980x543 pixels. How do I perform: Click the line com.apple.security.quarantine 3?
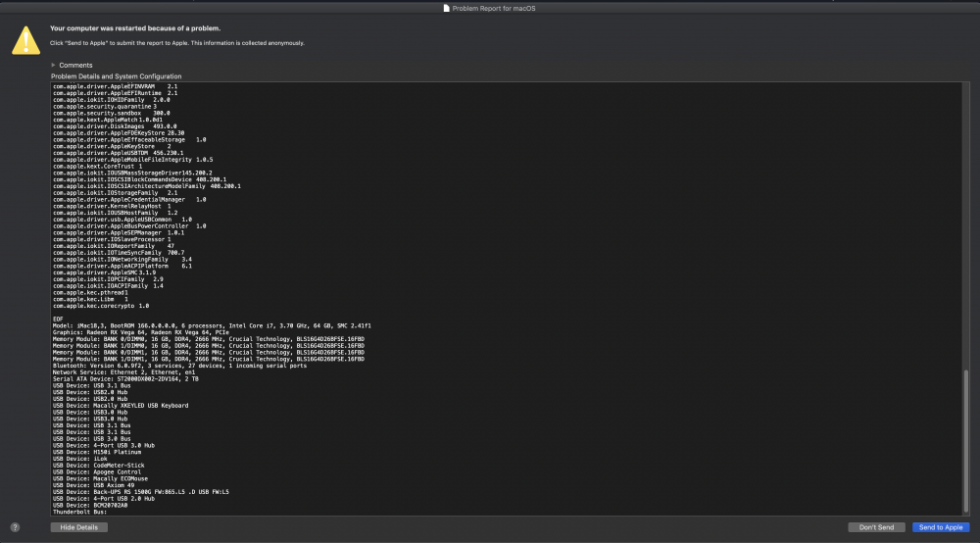pyautogui.click(x=105, y=106)
